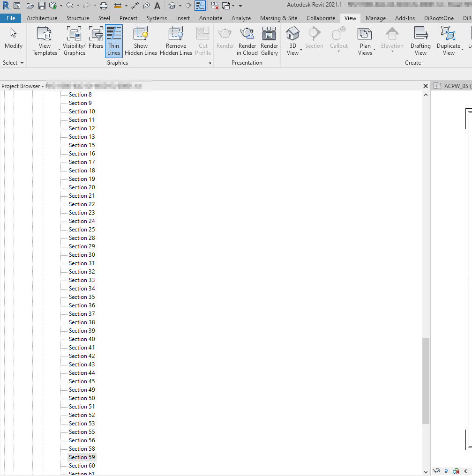Screen dimensions: 472x476
Task: Switch to the Collaborate ribbon tab
Action: pos(321,18)
